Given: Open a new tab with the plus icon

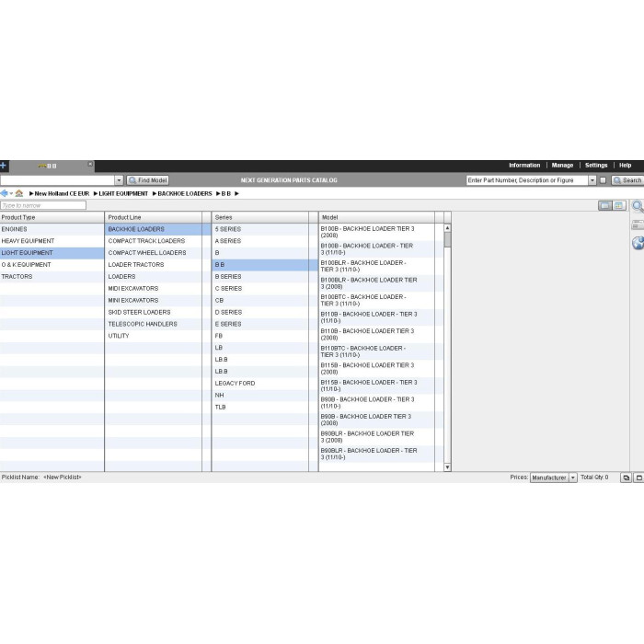Looking at the screenshot, I should point(3,166).
